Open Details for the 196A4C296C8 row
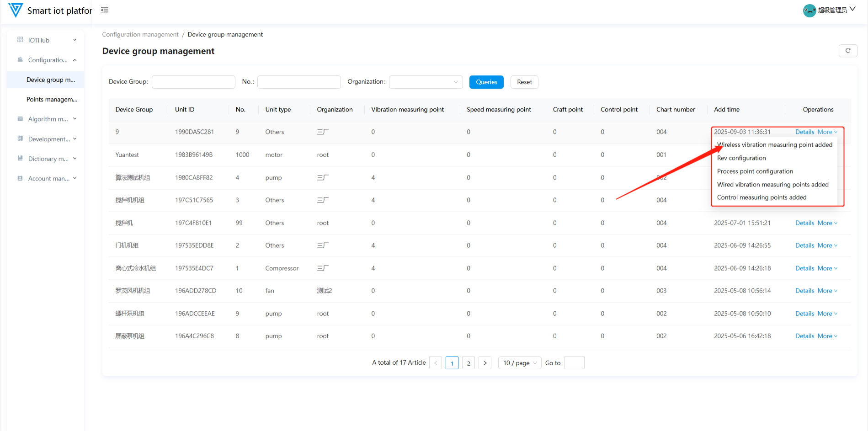 (804, 336)
